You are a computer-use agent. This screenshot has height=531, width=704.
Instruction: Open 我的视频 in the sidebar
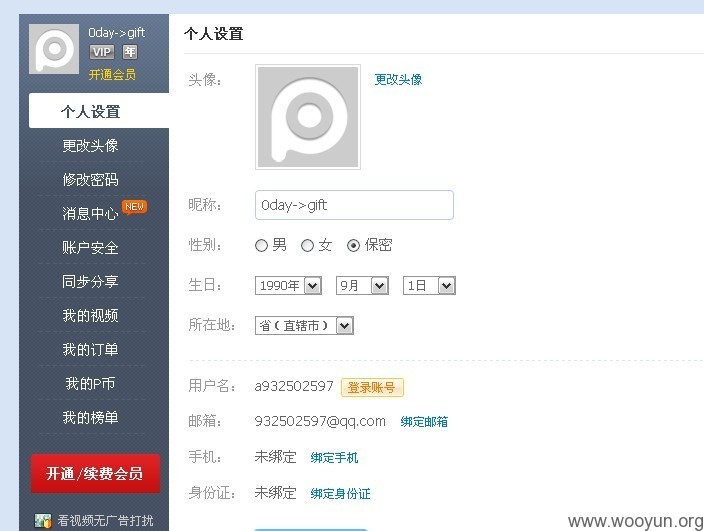90,316
